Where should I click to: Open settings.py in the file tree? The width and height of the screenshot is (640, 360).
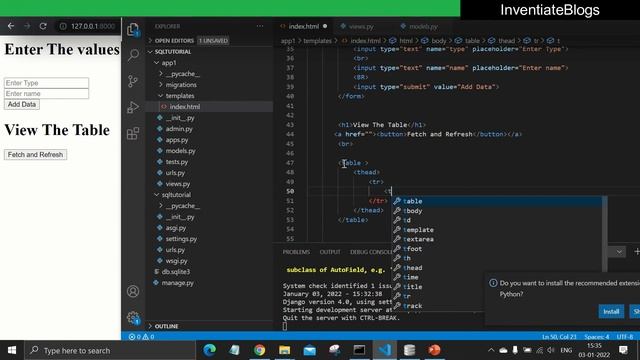click(181, 239)
